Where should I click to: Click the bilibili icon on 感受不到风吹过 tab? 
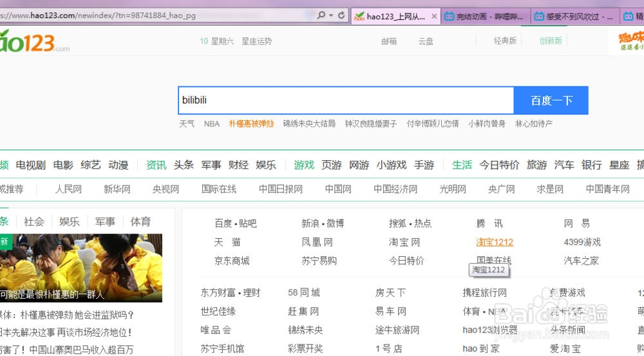coord(539,17)
